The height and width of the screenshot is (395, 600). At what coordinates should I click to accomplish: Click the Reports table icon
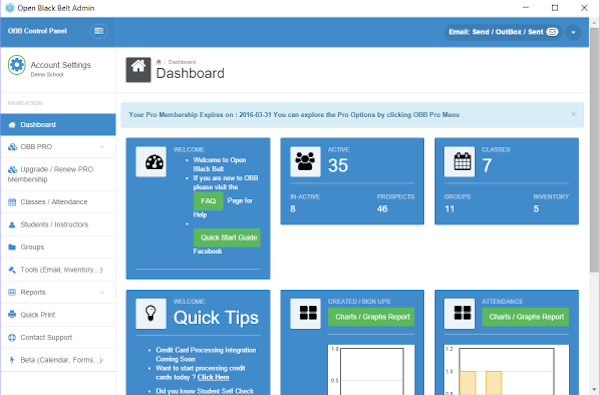[12, 292]
